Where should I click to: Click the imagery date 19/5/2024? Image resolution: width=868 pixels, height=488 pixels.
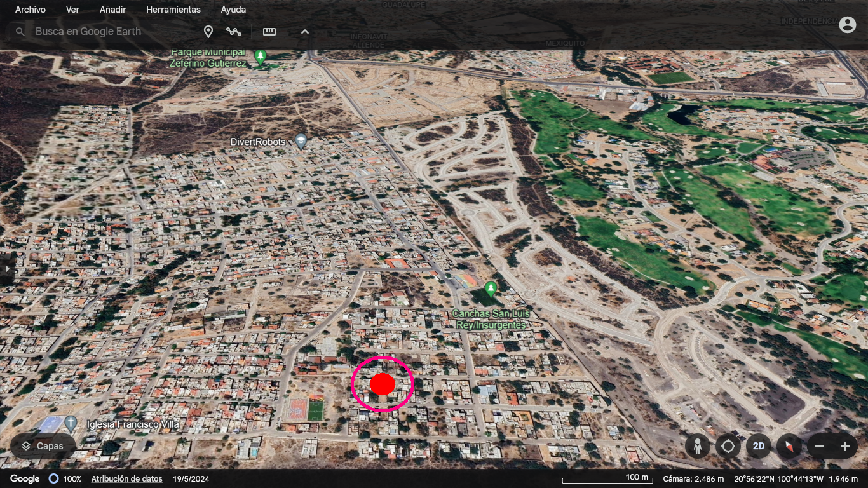coord(191,479)
